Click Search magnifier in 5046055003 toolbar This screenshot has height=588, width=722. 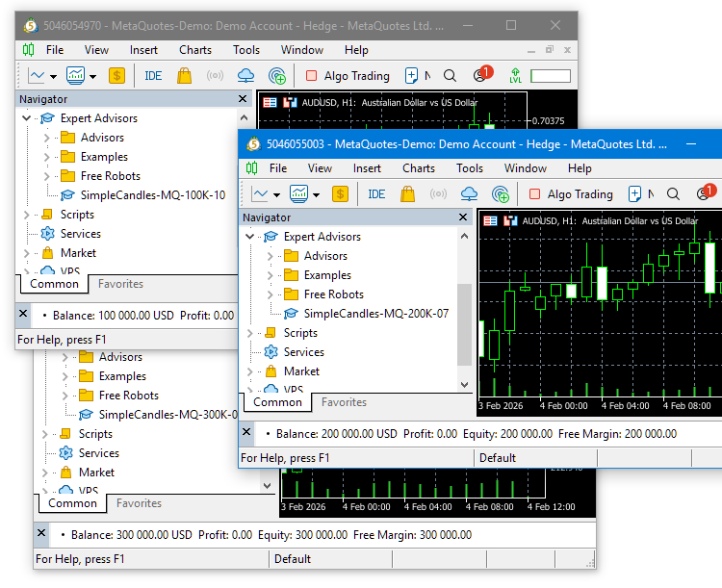(673, 193)
